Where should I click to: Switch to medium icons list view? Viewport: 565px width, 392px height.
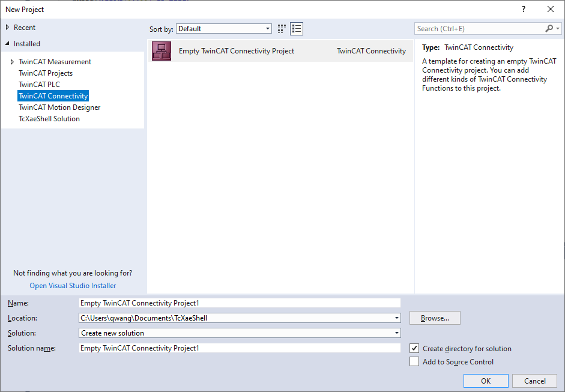297,29
